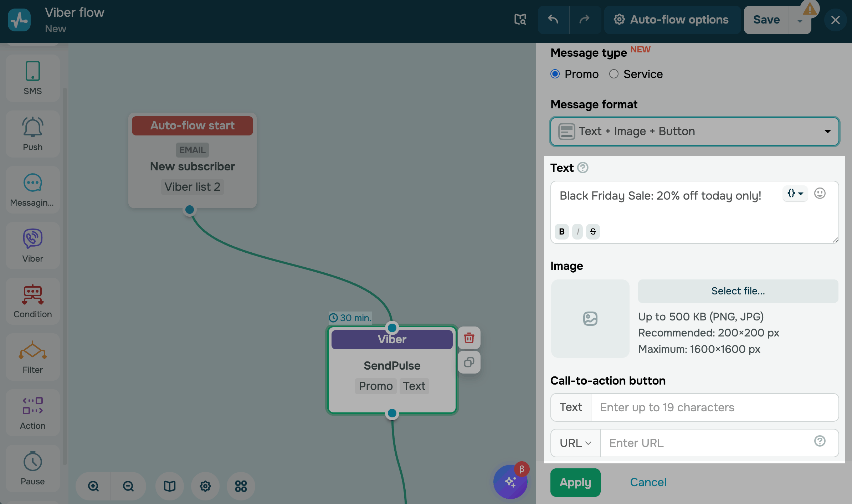Add a Viber block from the sidebar
Viewport: 852px width, 504px height.
tap(32, 245)
